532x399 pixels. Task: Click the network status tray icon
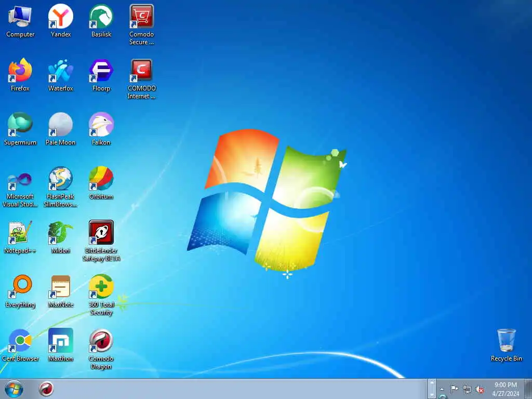point(467,390)
